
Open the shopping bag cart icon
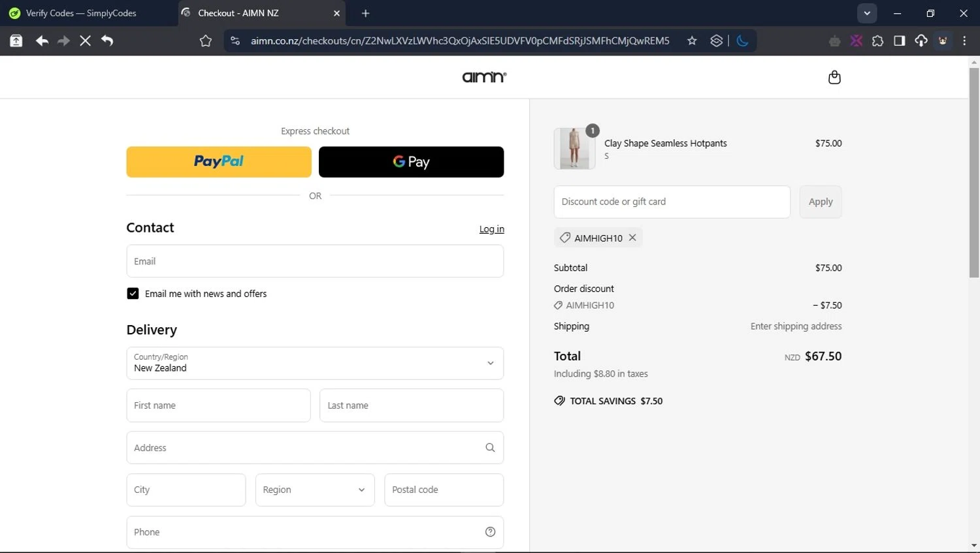(x=834, y=77)
